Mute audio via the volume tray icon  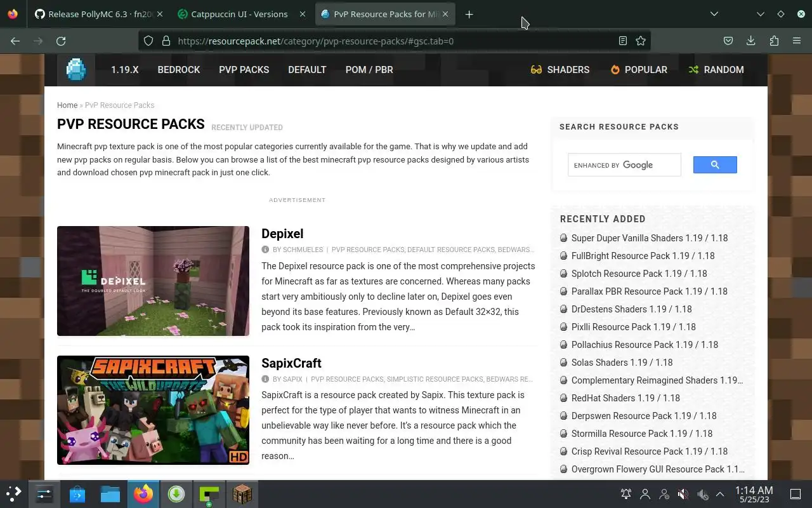point(683,494)
